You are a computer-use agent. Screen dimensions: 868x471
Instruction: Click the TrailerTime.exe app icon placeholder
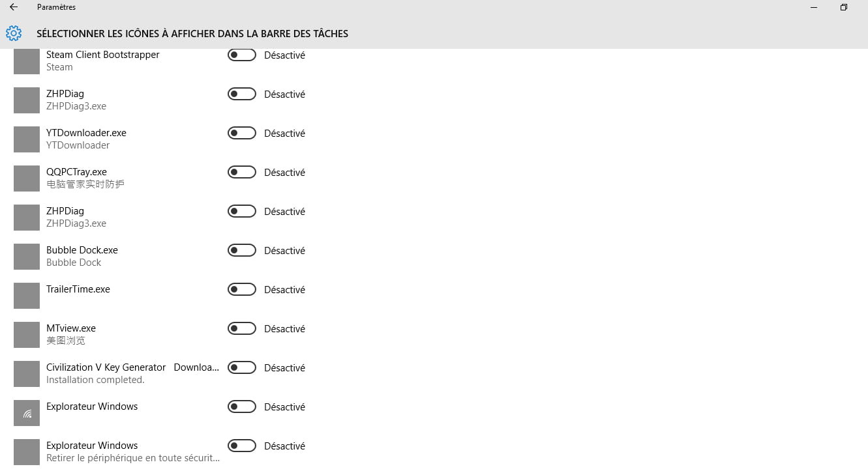(x=27, y=296)
